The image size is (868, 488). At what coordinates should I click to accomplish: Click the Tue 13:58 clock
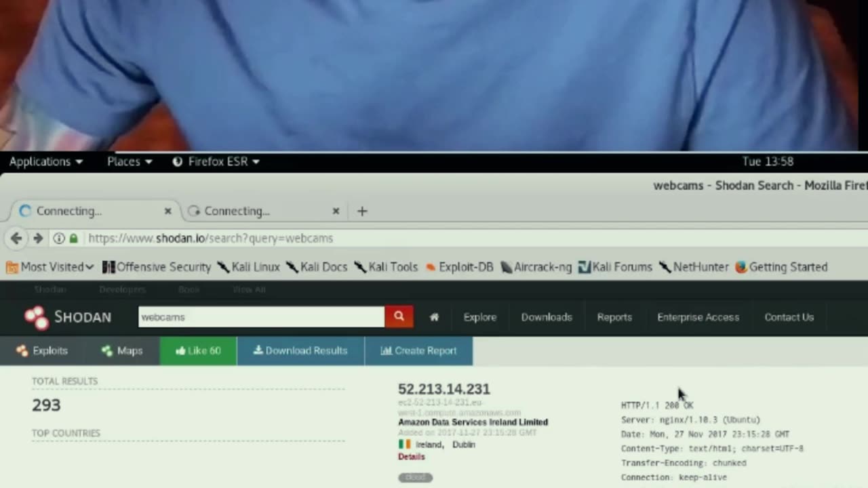pos(768,161)
